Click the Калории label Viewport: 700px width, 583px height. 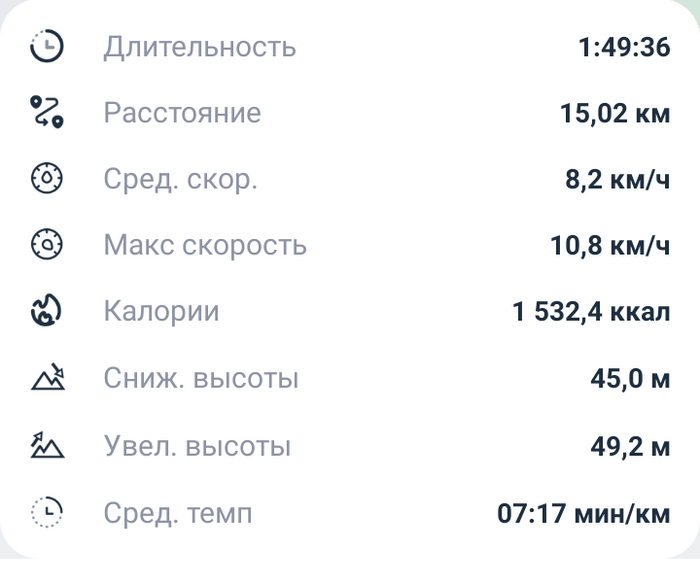[161, 312]
